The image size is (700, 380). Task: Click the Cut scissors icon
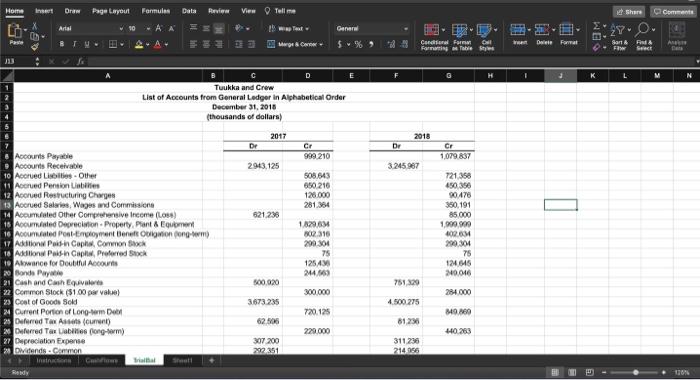pyautogui.click(x=34, y=27)
